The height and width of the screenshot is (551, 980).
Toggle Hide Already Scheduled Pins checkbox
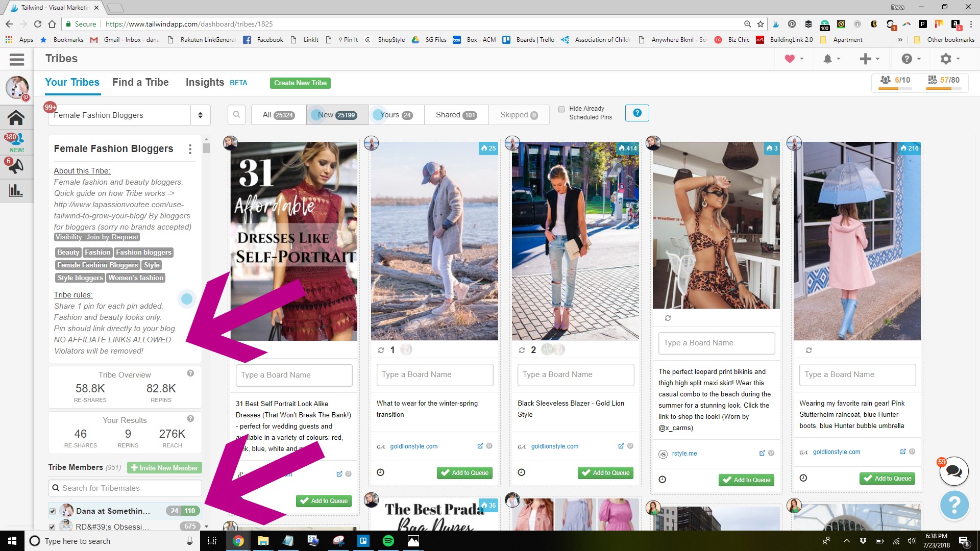click(x=561, y=109)
